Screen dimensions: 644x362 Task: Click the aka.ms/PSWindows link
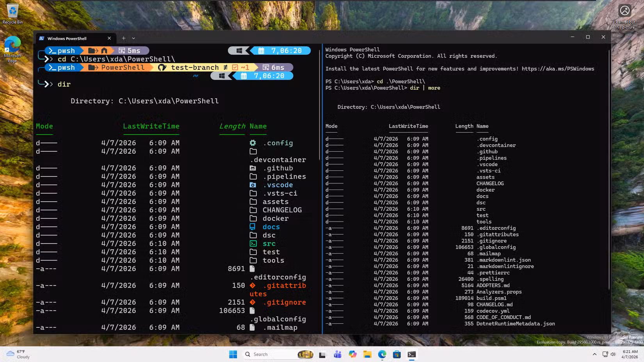tap(558, 69)
